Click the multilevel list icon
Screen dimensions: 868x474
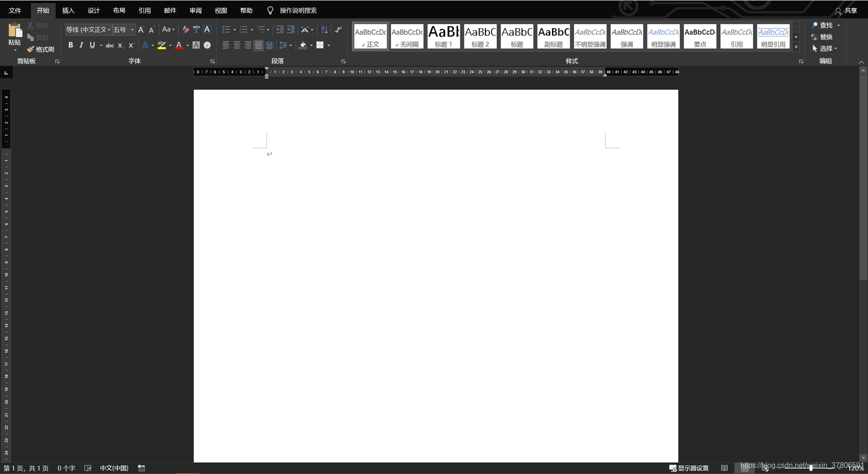(x=261, y=30)
